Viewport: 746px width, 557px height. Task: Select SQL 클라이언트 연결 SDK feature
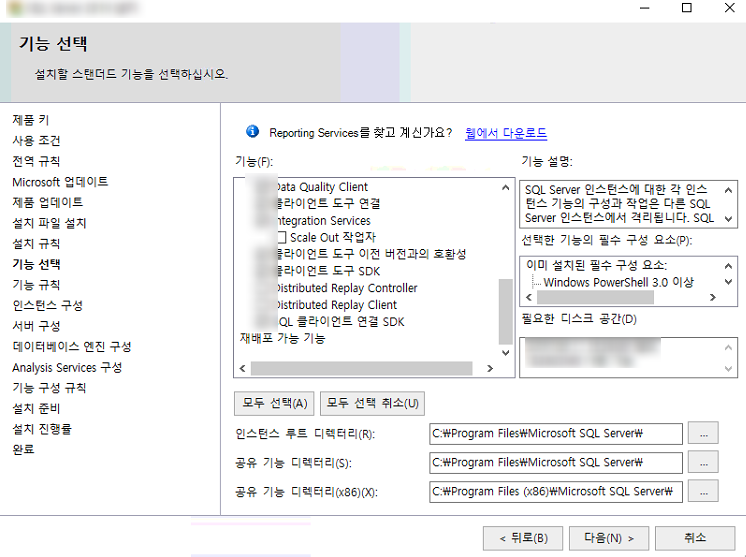(340, 322)
